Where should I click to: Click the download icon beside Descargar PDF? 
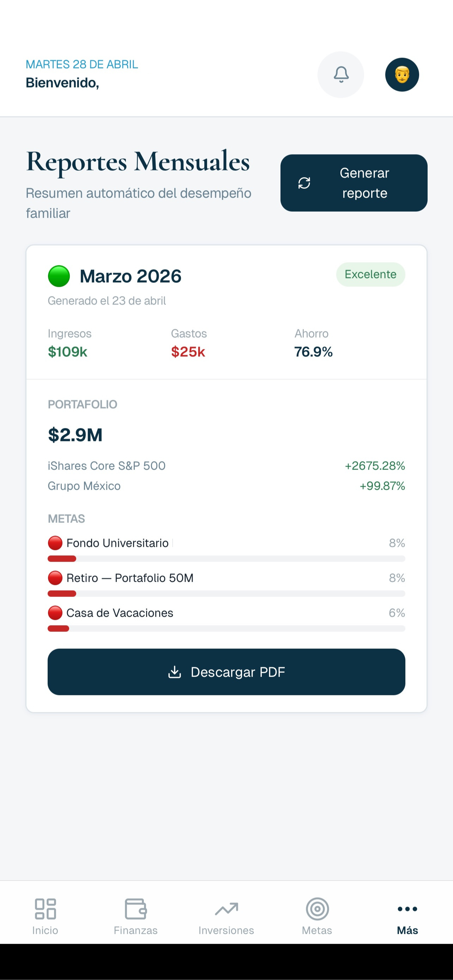pyautogui.click(x=175, y=672)
